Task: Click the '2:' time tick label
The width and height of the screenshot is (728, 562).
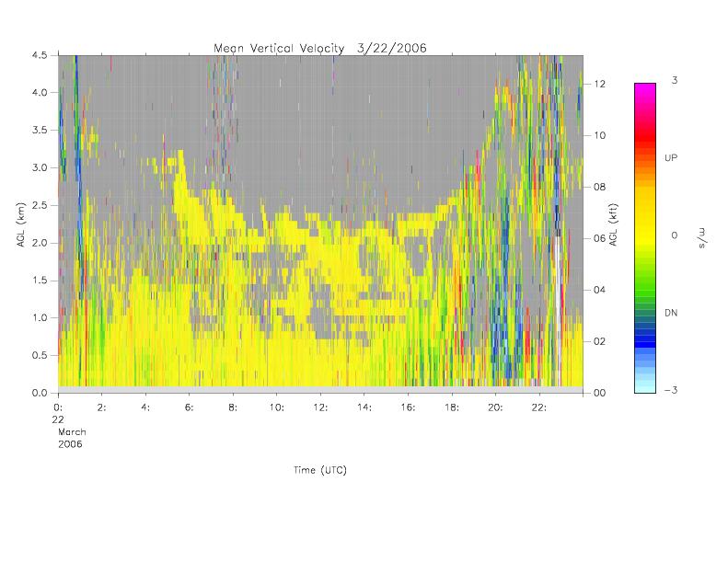Action: [101, 407]
